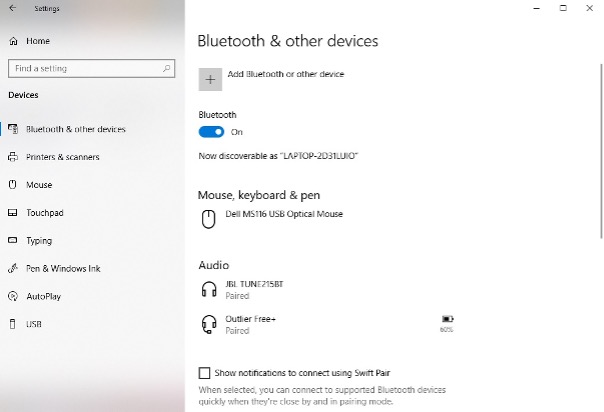Viewport: 604px width, 412px height.
Task: Click the Home icon in sidebar
Action: coord(12,41)
